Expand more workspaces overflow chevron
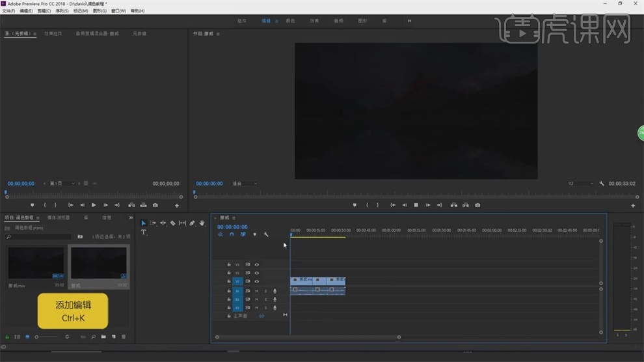Viewport: 644px width, 362px height. [409, 21]
